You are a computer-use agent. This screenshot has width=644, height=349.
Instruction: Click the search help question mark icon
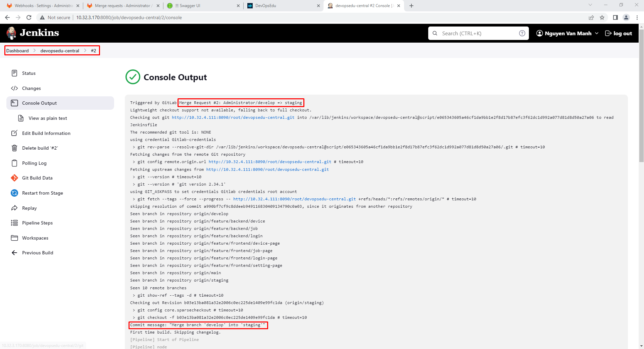pyautogui.click(x=522, y=33)
